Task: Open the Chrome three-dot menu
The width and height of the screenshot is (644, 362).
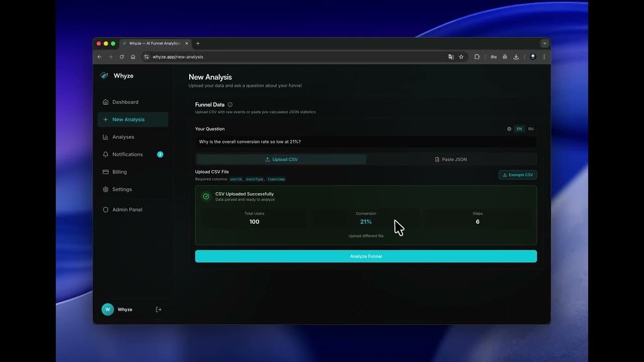Action: point(544,57)
